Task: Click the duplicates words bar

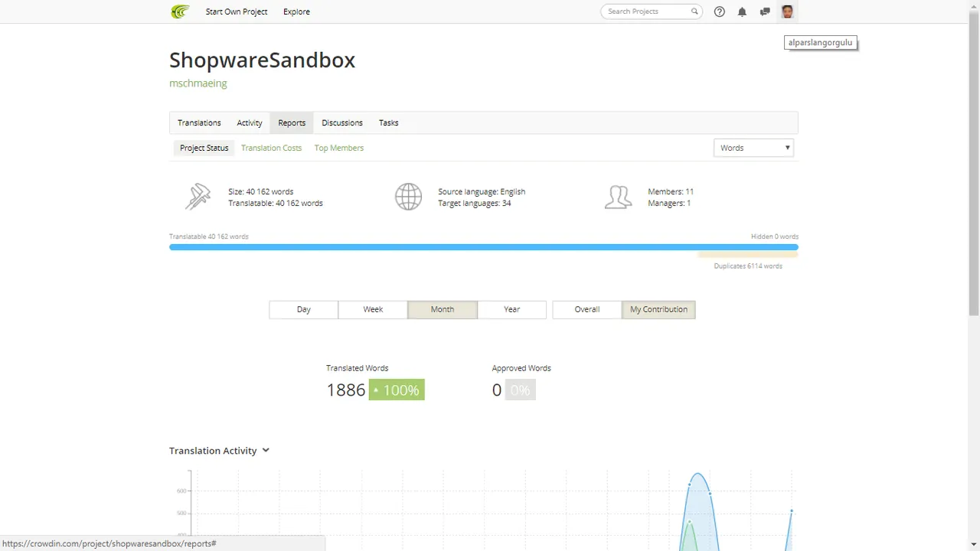Action: 748,256
